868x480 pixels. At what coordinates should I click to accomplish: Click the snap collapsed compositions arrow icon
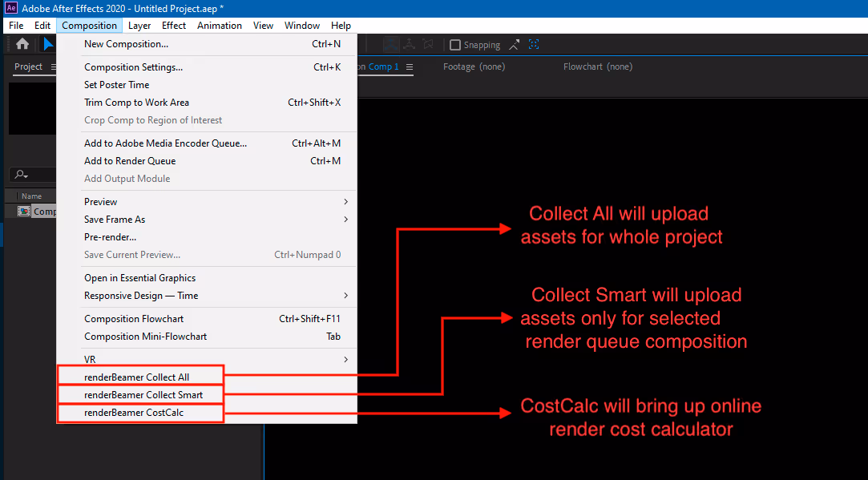tap(515, 45)
